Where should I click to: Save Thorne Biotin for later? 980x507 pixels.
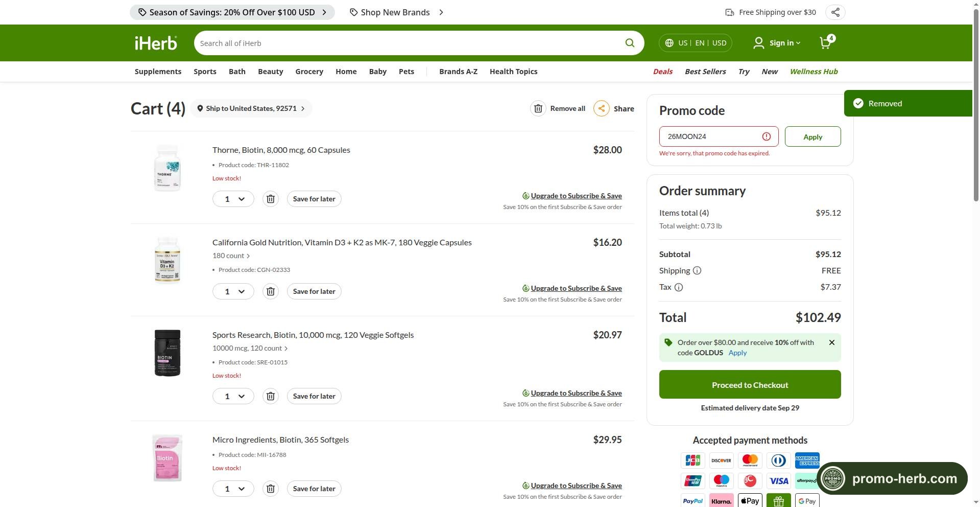pos(314,199)
